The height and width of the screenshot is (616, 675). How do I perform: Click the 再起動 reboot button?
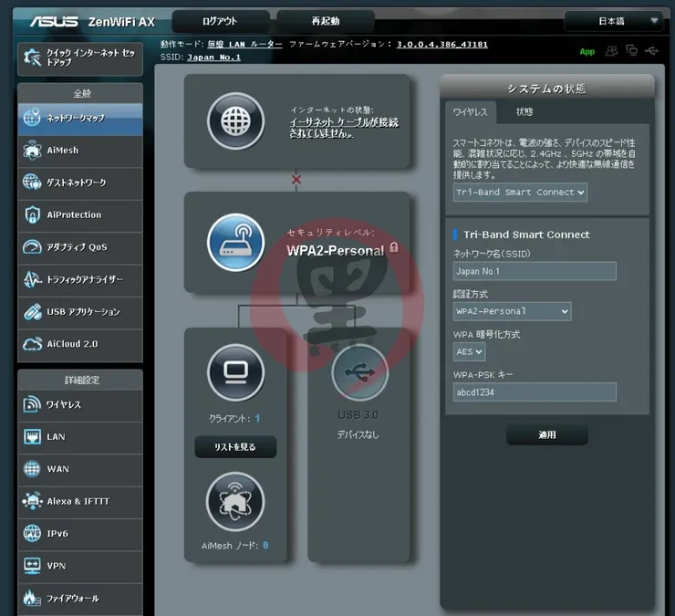point(326,21)
